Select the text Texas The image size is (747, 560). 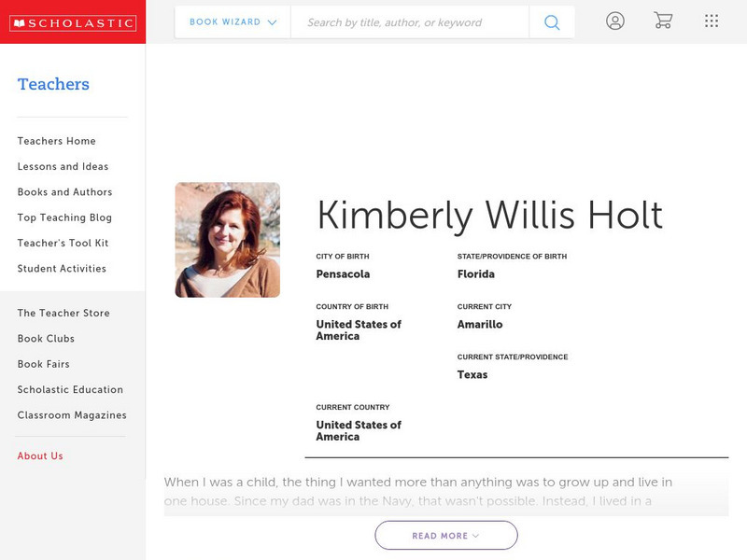(x=472, y=375)
